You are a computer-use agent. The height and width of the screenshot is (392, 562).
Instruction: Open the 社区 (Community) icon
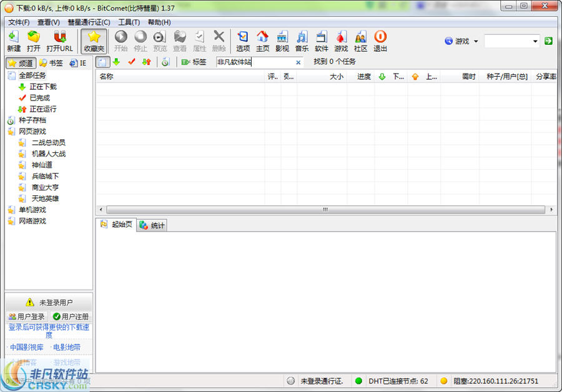coord(360,41)
